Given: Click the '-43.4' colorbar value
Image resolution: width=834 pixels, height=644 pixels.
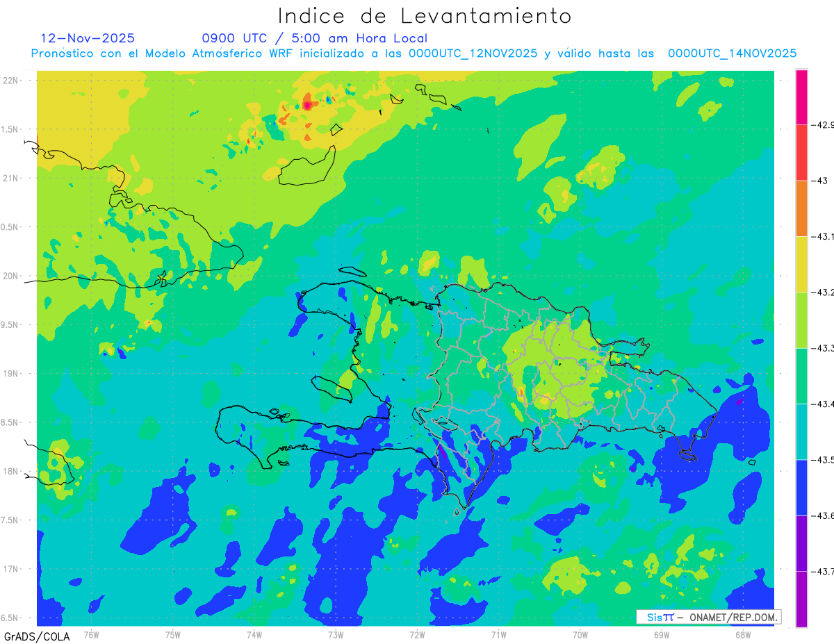Looking at the screenshot, I should (x=823, y=404).
